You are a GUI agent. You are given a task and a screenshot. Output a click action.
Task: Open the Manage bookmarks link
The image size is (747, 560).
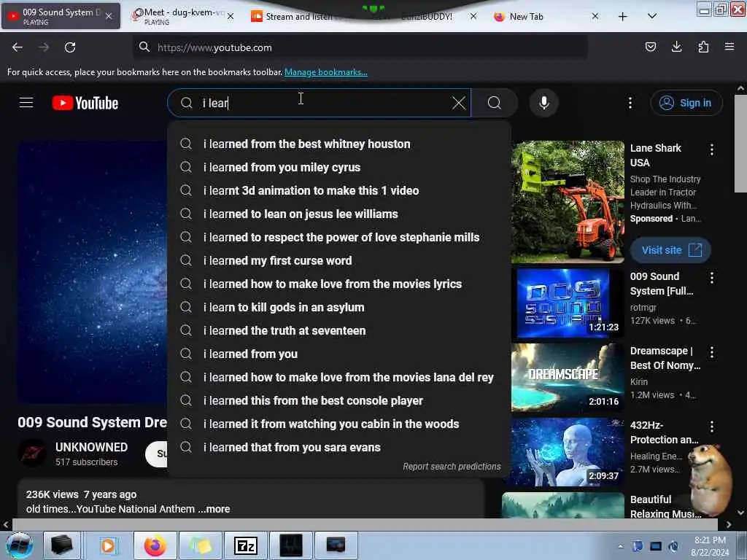click(x=326, y=72)
